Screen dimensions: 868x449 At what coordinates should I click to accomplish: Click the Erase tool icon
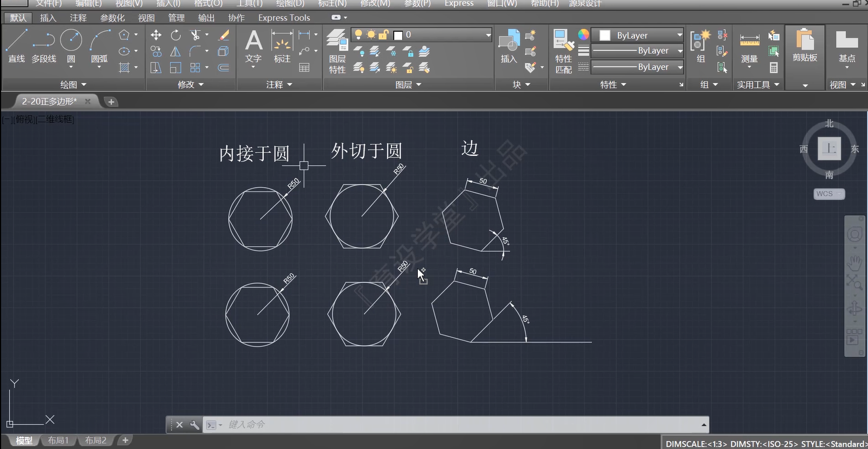(x=224, y=35)
